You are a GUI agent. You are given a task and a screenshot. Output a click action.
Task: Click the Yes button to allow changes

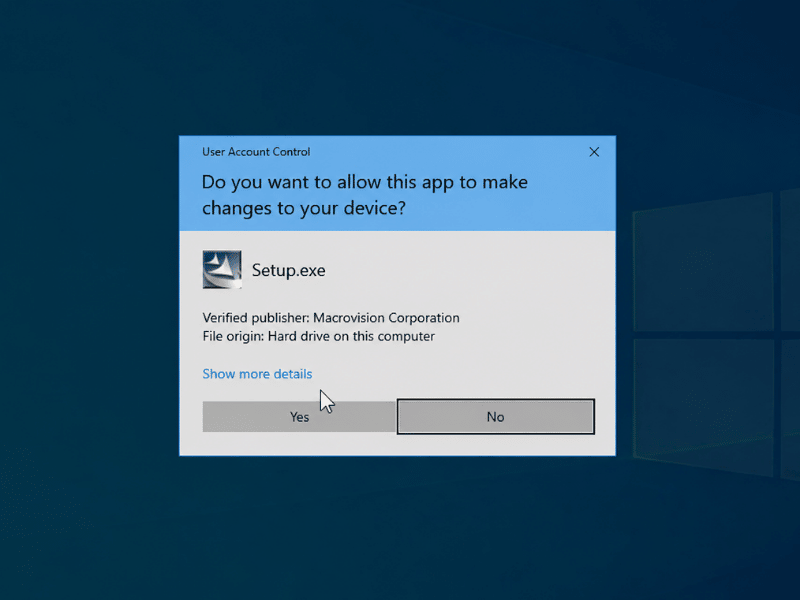pyautogui.click(x=299, y=416)
